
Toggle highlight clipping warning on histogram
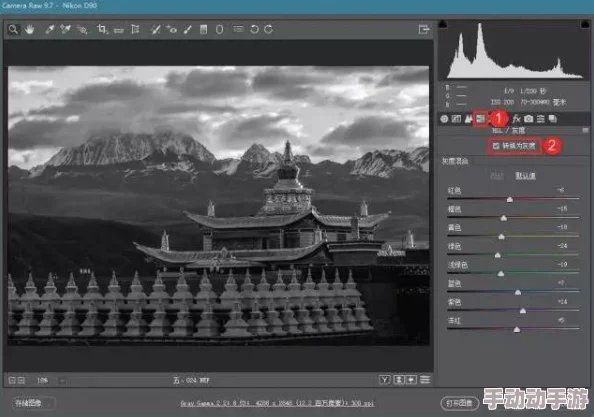[x=584, y=25]
